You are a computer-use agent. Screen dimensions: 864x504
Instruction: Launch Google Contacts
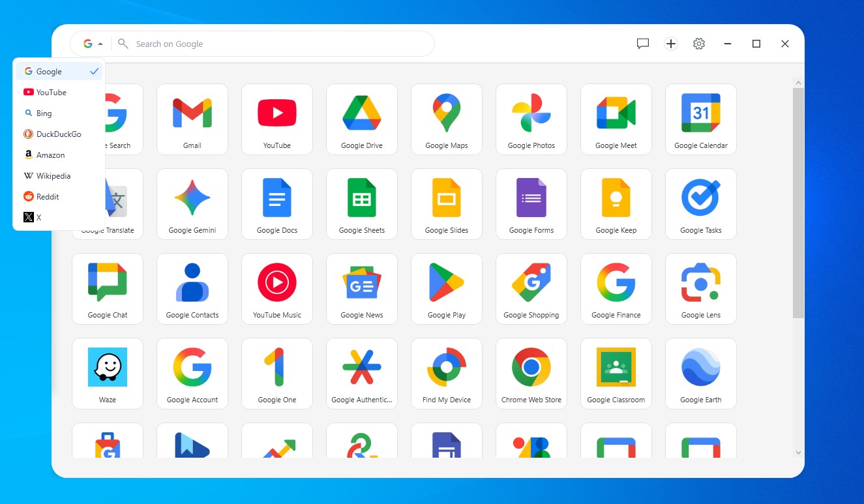coord(192,289)
